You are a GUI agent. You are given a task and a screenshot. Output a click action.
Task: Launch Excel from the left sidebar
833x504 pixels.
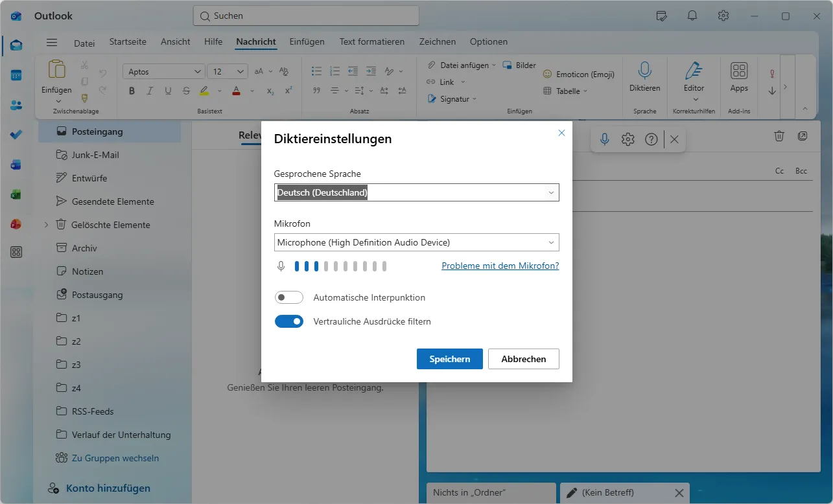[x=16, y=194]
